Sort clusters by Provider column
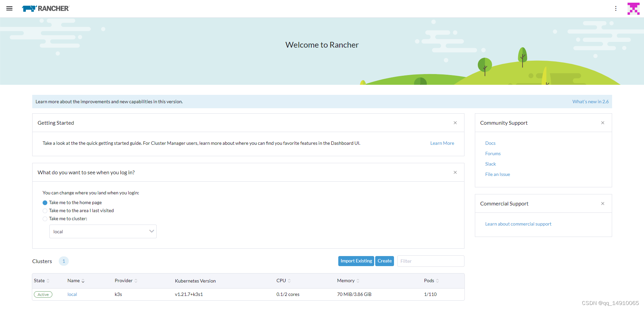This screenshot has height=309, width=644. (126, 281)
